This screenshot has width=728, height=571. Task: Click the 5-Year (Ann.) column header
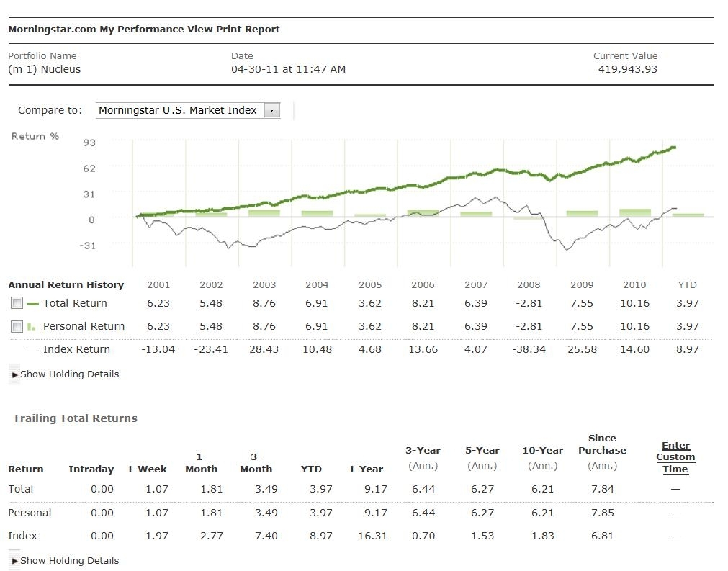pos(482,458)
